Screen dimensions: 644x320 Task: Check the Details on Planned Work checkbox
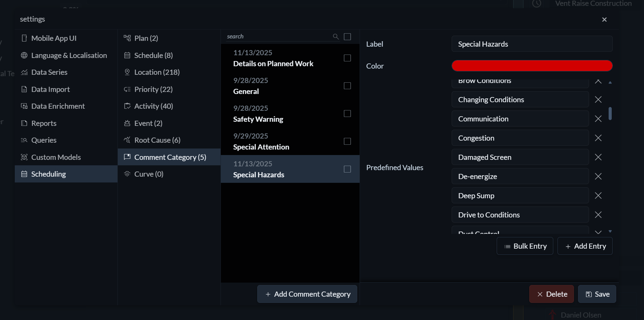click(347, 58)
